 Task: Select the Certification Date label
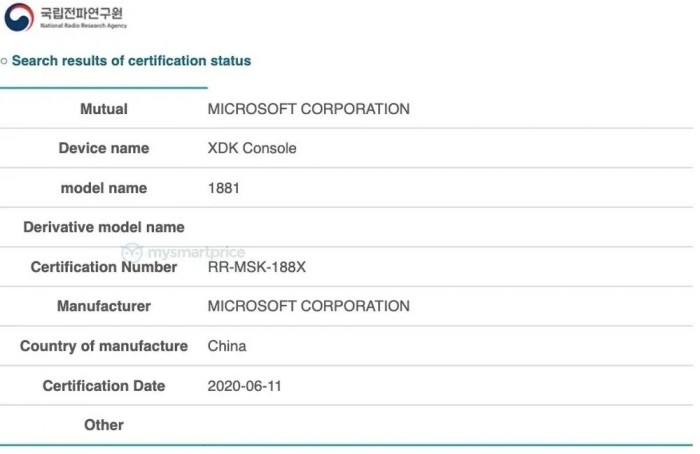[x=104, y=385]
